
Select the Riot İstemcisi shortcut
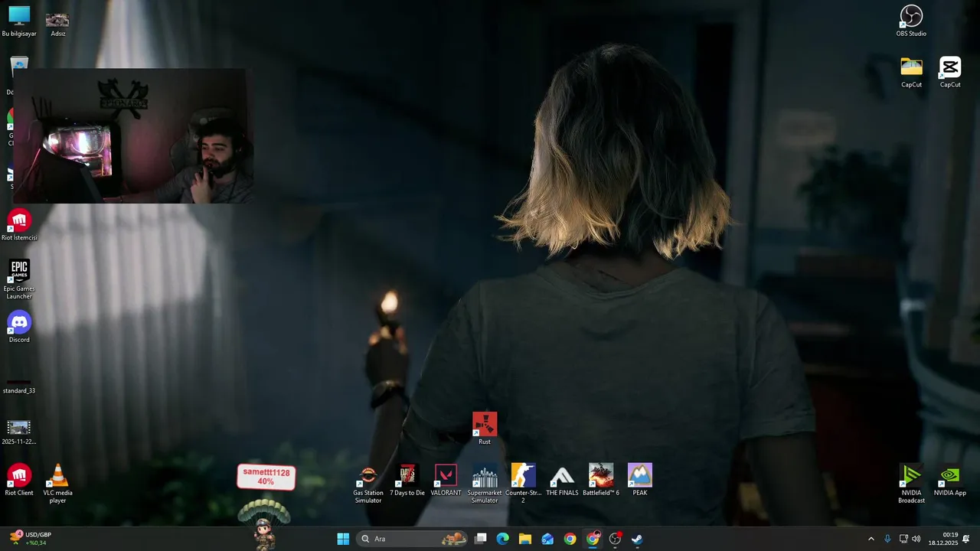(19, 225)
